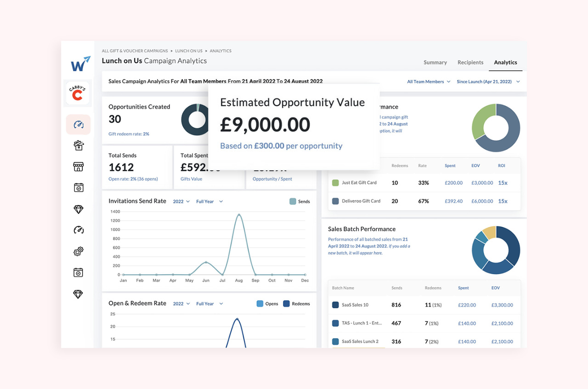
Task: Click the green Just Eat Gift Card swatch
Action: [x=335, y=183]
